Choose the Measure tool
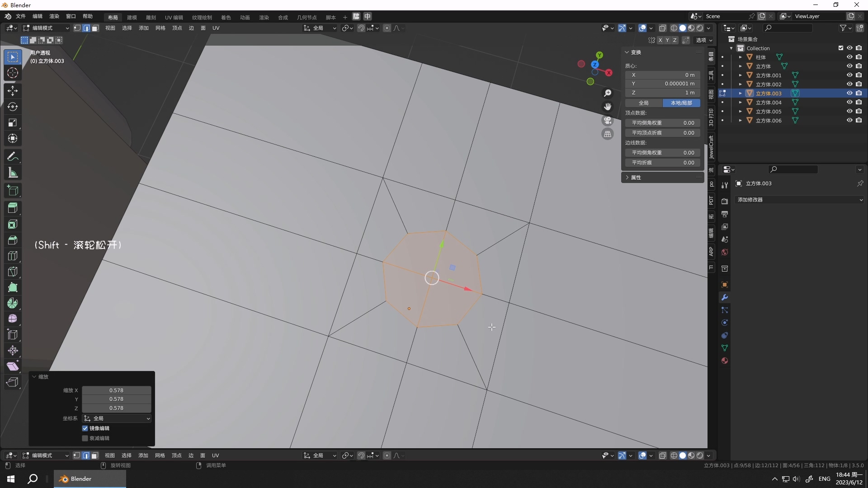Screen dimensions: 868x488 12,173
